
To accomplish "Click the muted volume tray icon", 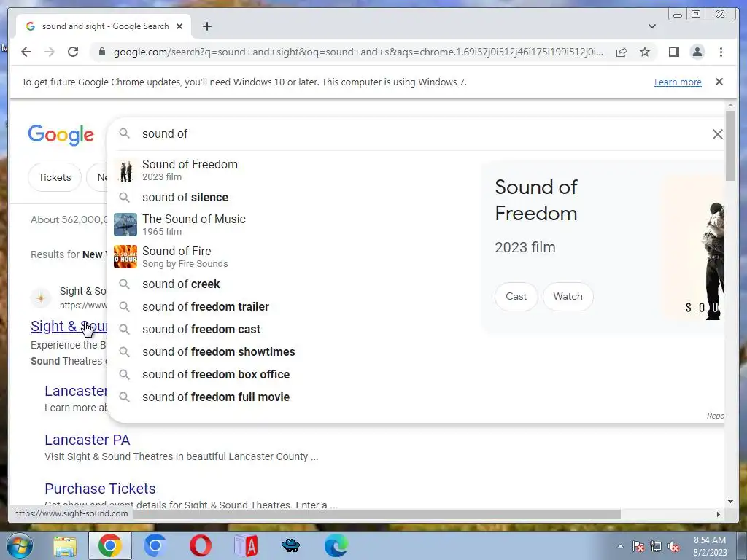I will [673, 547].
